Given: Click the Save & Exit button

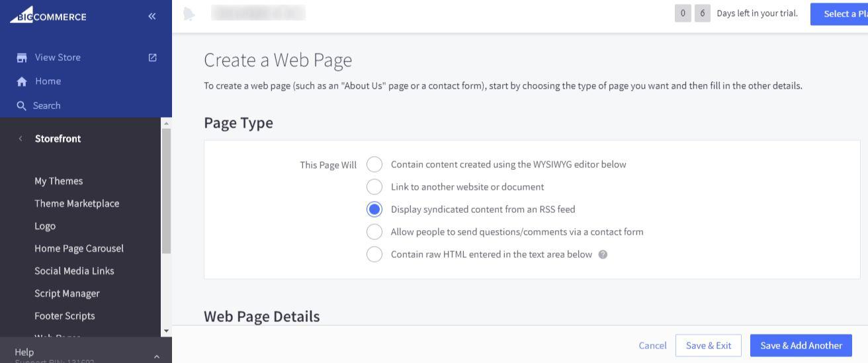Looking at the screenshot, I should click(708, 345).
